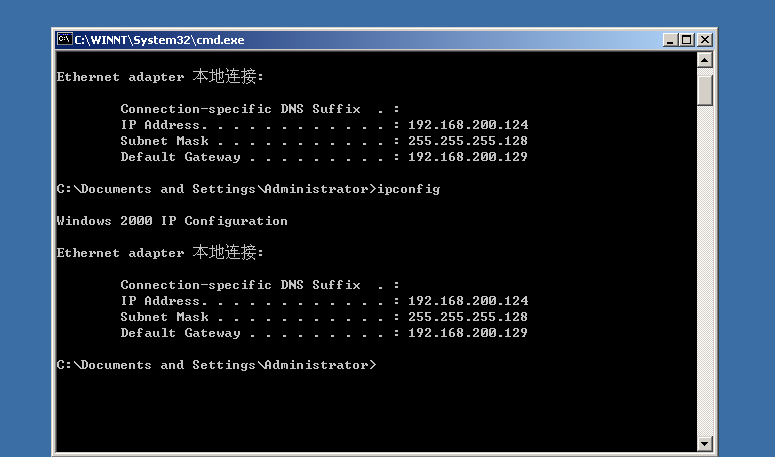Viewport: 775px width, 457px height.
Task: Click the C:\WINNT\System32\cmd.exe title bar text
Action: [x=159, y=40]
